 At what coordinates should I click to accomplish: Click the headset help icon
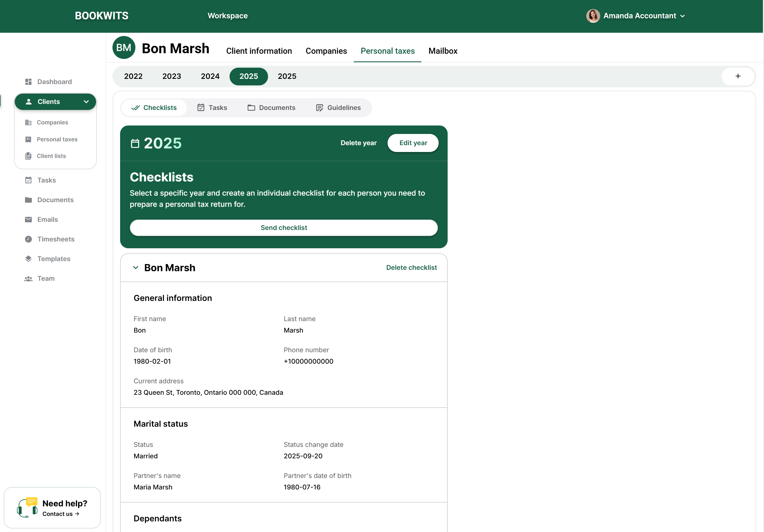27,507
